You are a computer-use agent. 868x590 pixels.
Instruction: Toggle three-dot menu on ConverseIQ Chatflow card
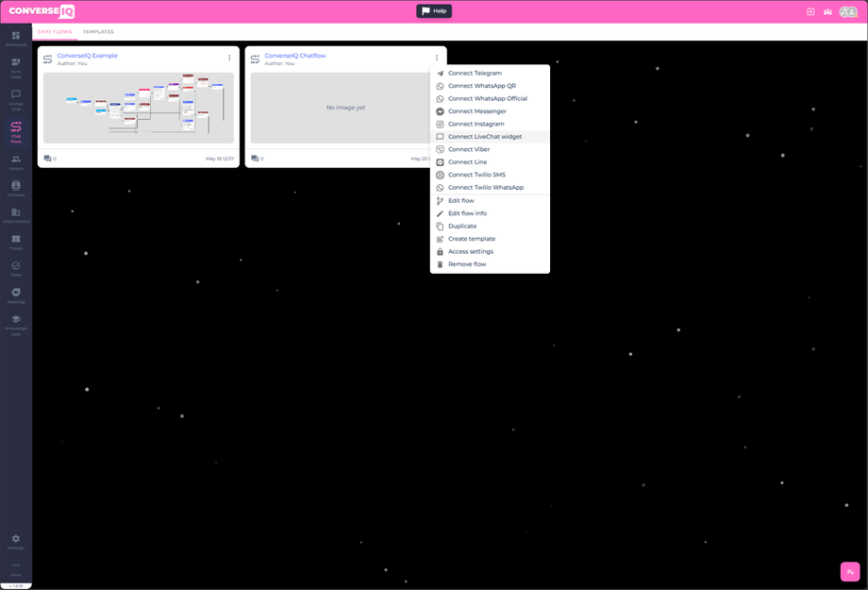[x=436, y=58]
